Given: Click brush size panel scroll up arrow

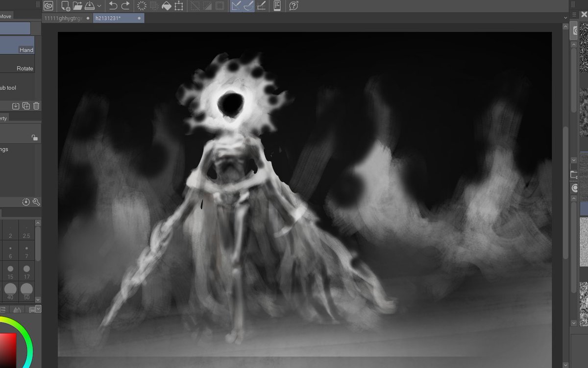Looking at the screenshot, I should 38,223.
